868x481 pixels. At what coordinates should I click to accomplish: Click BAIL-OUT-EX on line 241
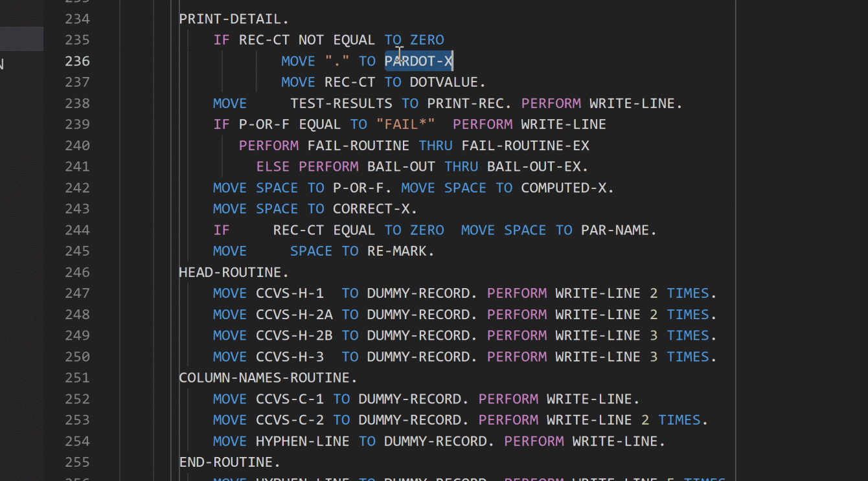click(x=534, y=166)
